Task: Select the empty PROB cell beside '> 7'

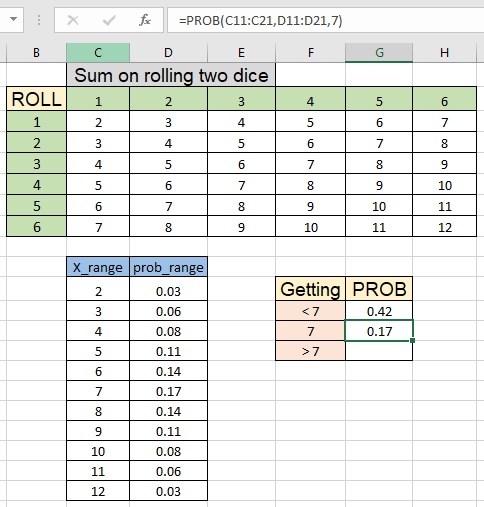Action: pyautogui.click(x=379, y=351)
